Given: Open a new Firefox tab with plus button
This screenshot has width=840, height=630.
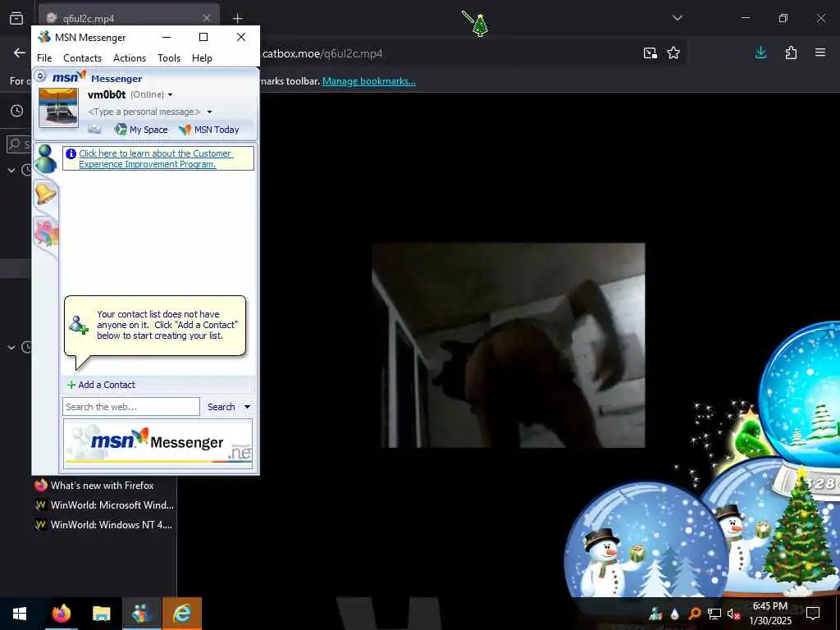Looking at the screenshot, I should (x=237, y=18).
